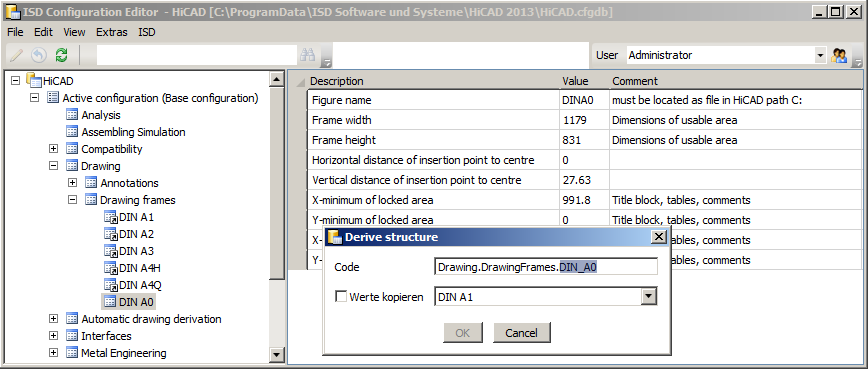Collapse the HiCAD root node

coord(16,81)
